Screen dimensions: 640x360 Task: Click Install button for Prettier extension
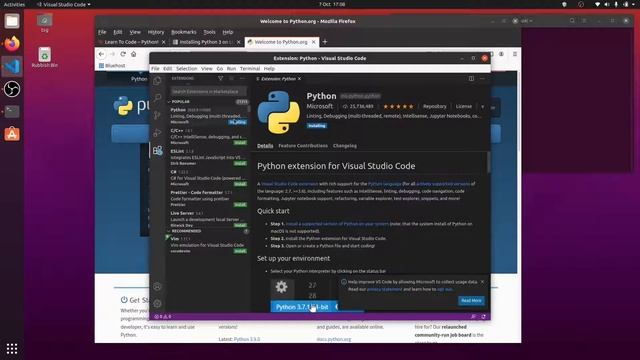tap(240, 204)
